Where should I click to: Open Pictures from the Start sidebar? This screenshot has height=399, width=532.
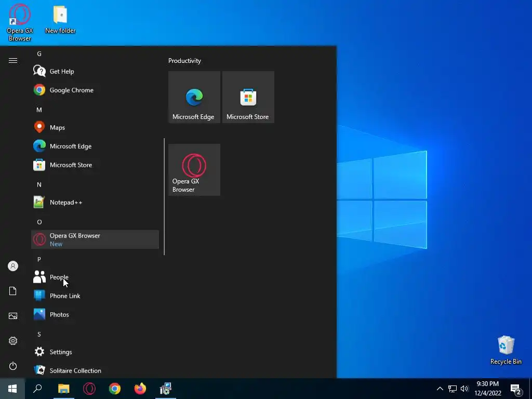pos(13,316)
